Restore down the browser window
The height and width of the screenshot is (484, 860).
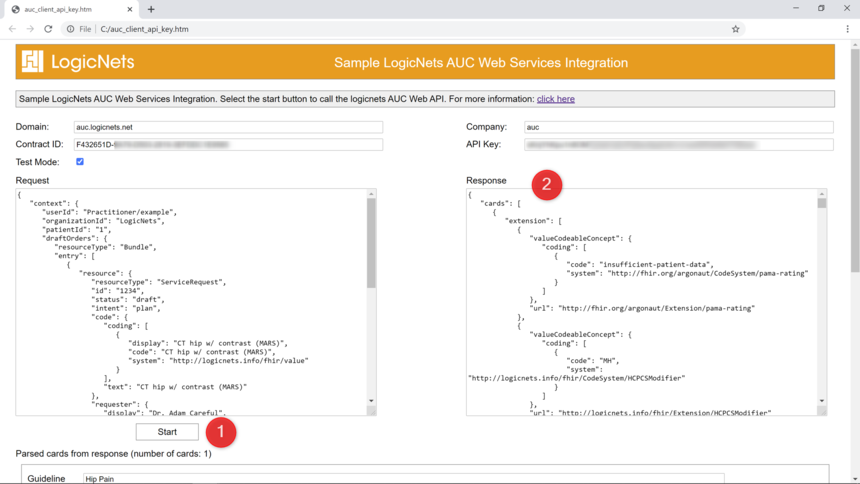(x=821, y=8)
